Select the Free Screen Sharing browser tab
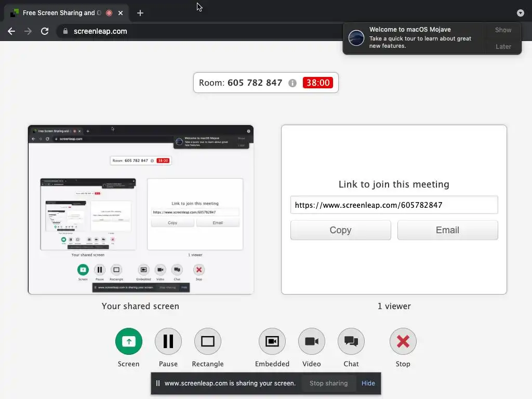The width and height of the screenshot is (532, 399). tap(66, 13)
